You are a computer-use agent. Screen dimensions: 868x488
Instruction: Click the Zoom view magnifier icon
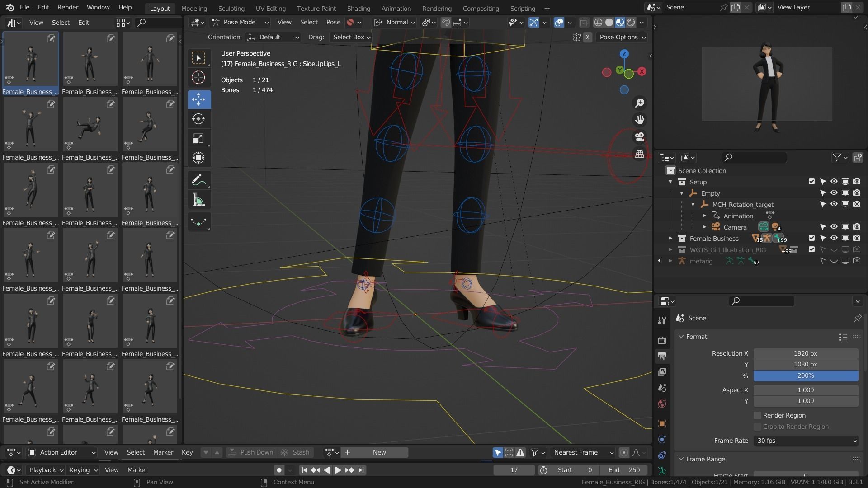pyautogui.click(x=639, y=103)
